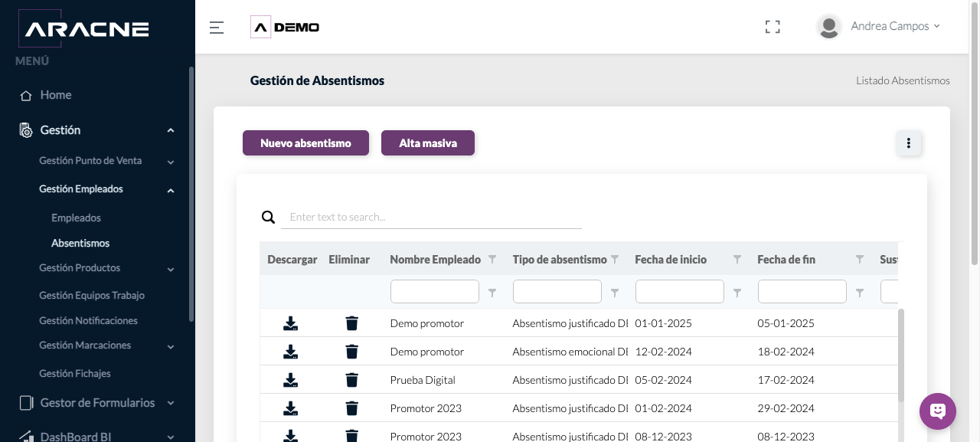Click the Fecha de inicio filter input
The height and width of the screenshot is (442, 980).
(680, 292)
